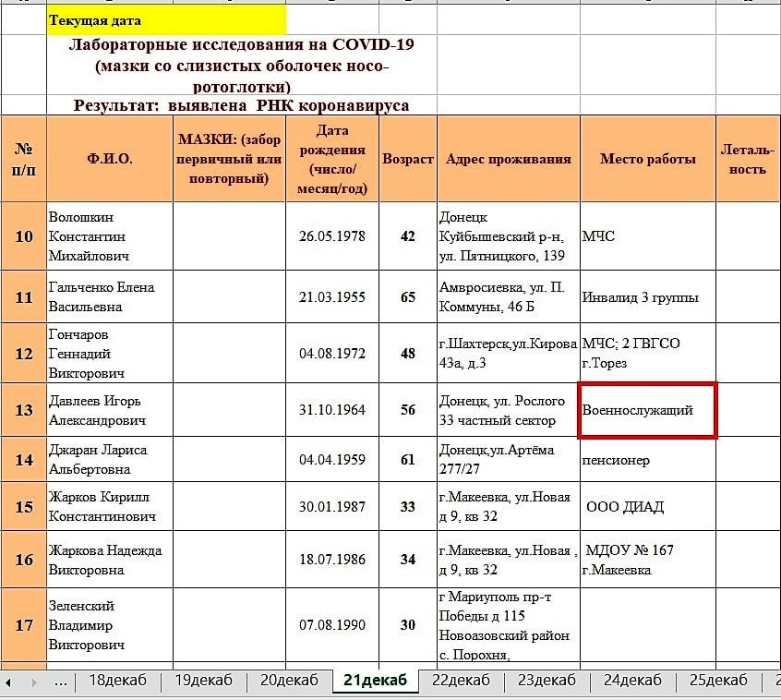
Task: Select the Возраст column header cell
Action: pyautogui.click(x=408, y=157)
